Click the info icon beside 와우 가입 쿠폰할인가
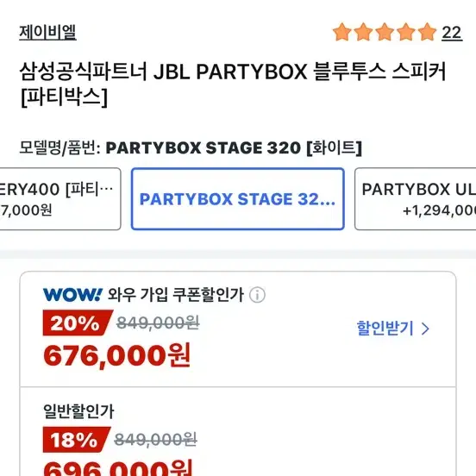Image resolution: width=476 pixels, height=476 pixels. [x=257, y=295]
